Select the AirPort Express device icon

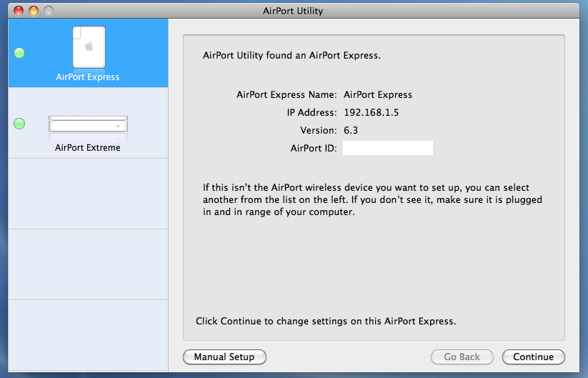tap(89, 47)
